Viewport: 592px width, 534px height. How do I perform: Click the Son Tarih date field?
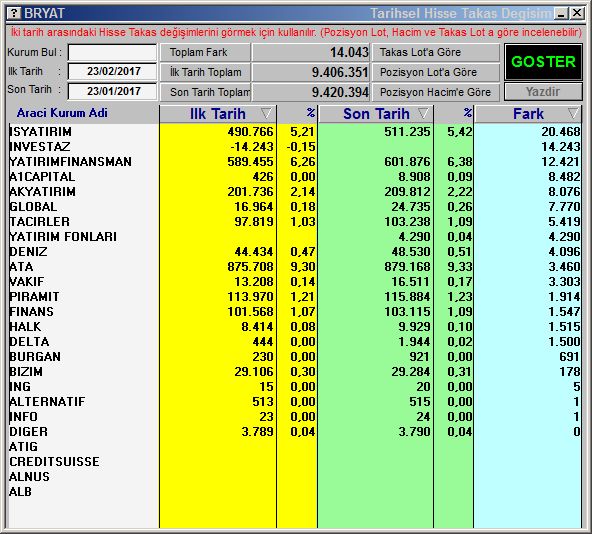coord(112,91)
